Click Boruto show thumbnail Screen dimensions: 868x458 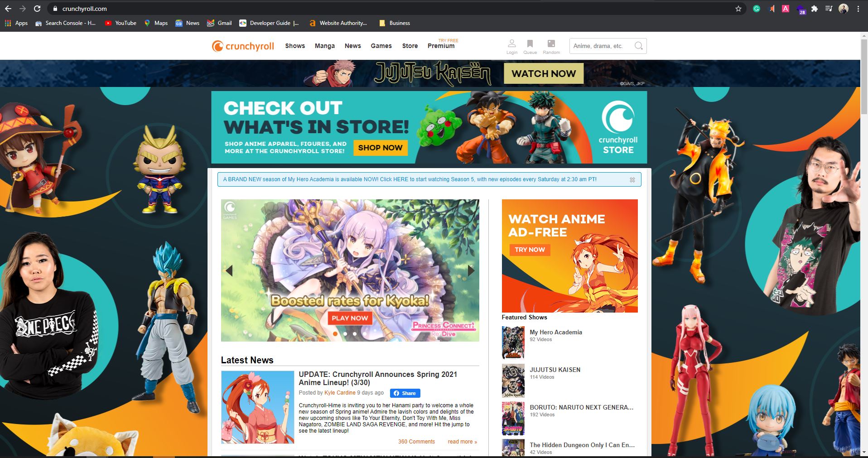(x=513, y=418)
